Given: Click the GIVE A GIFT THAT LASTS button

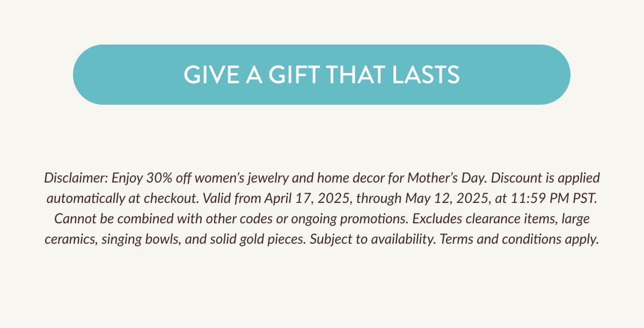Looking at the screenshot, I should (x=321, y=75).
